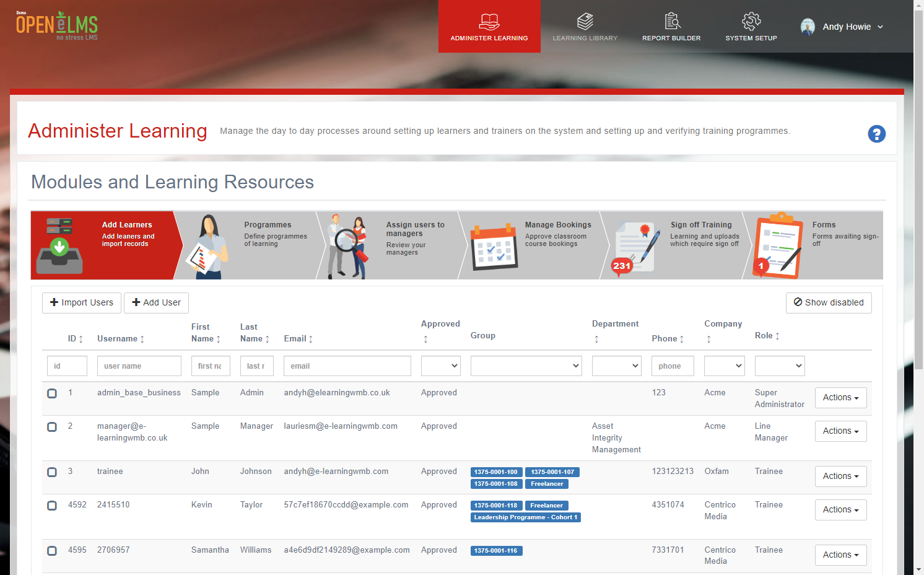Open the Report Builder section
Viewport: 924px width, 575px height.
point(671,27)
